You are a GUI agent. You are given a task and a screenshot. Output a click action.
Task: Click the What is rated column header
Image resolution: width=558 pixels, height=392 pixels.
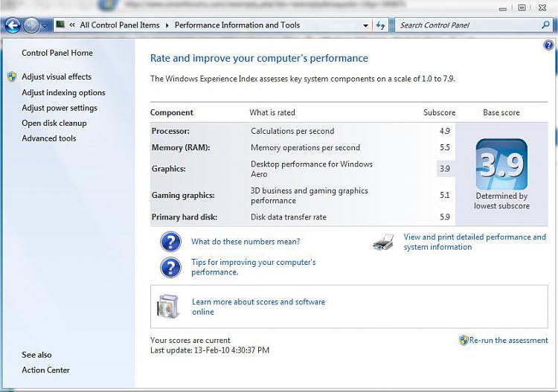pos(272,112)
